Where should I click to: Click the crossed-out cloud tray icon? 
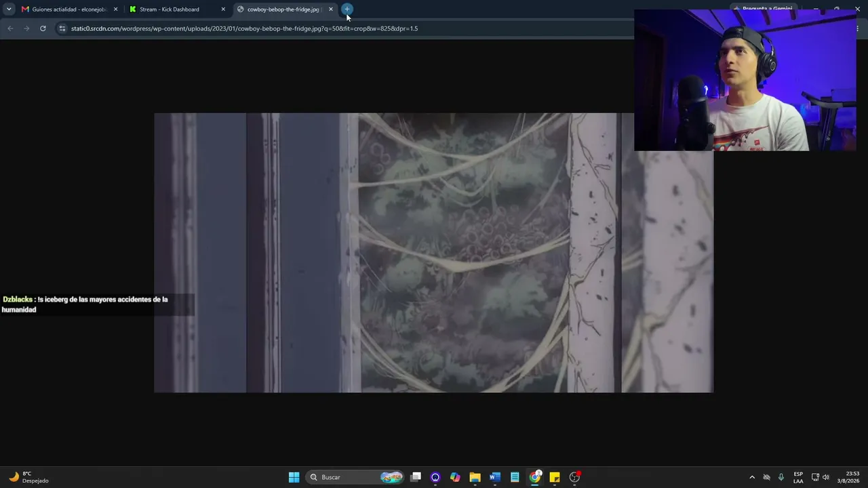pyautogui.click(x=767, y=477)
